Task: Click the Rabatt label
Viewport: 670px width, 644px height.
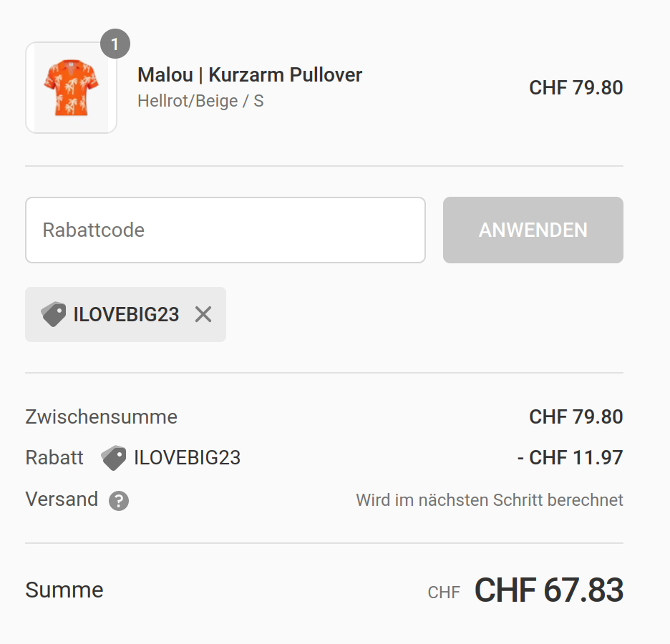Action: [x=54, y=458]
